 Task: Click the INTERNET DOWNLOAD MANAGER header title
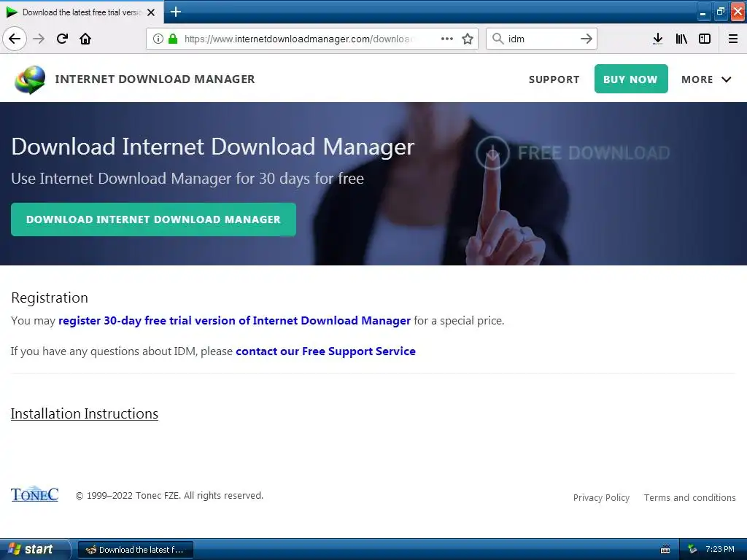tap(155, 79)
